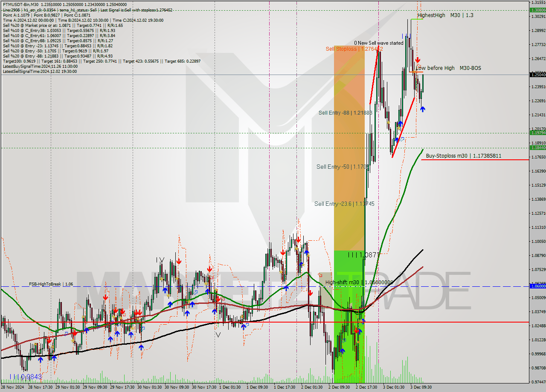Click the Sell %10 @ C_Entry38 line
This screenshot has height=392, width=546.
click(59, 30)
